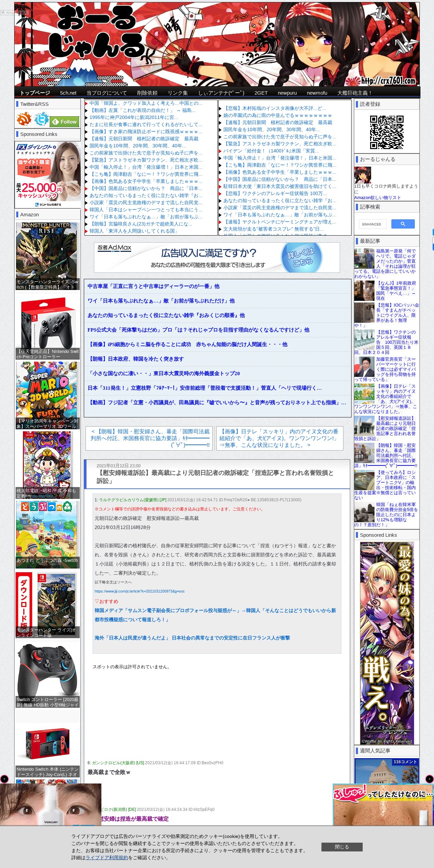Focus the ENHANCED search input field
This screenshot has width=434, height=868.
(373, 224)
